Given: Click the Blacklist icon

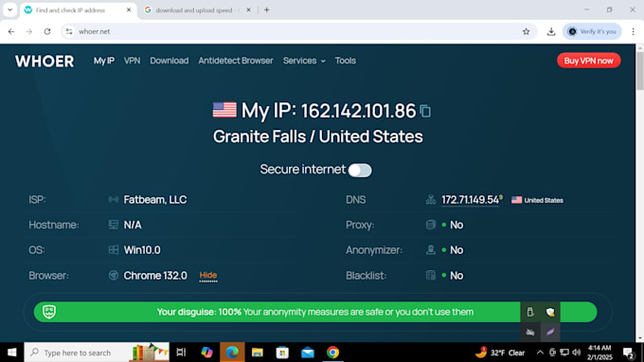Looking at the screenshot, I should click(x=430, y=276).
